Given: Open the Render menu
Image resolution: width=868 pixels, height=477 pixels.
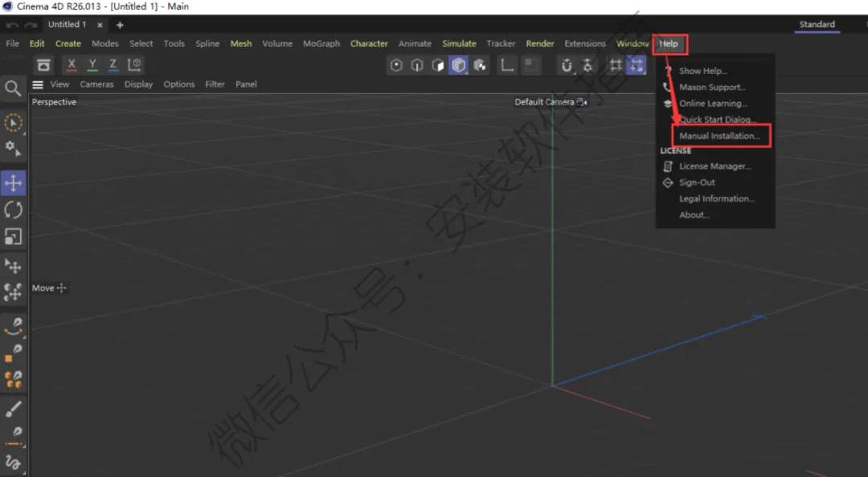Looking at the screenshot, I should point(540,43).
